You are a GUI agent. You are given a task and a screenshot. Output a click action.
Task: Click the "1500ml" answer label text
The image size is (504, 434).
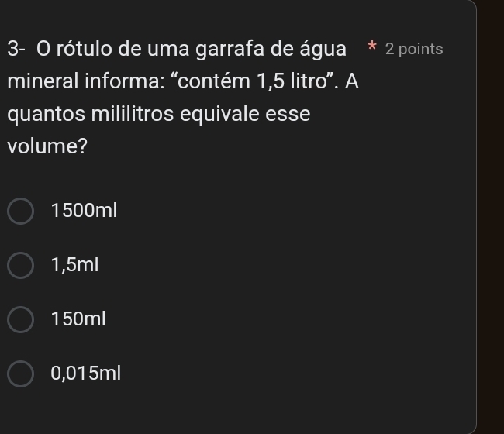pos(83,210)
